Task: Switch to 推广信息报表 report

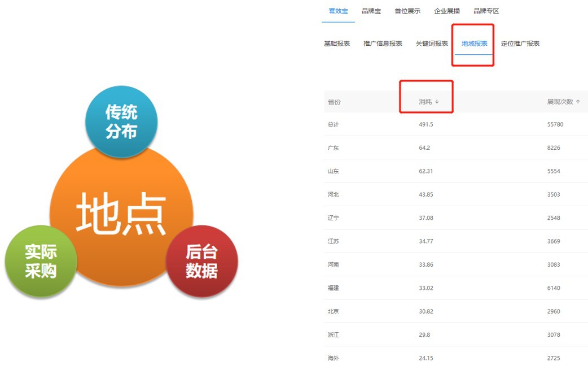Action: (x=383, y=44)
